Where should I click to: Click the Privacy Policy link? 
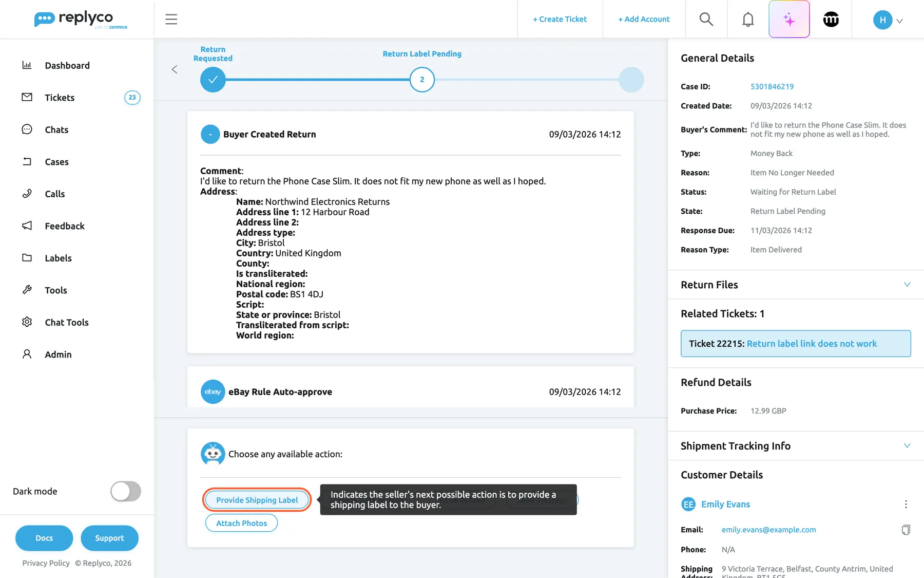[46, 563]
